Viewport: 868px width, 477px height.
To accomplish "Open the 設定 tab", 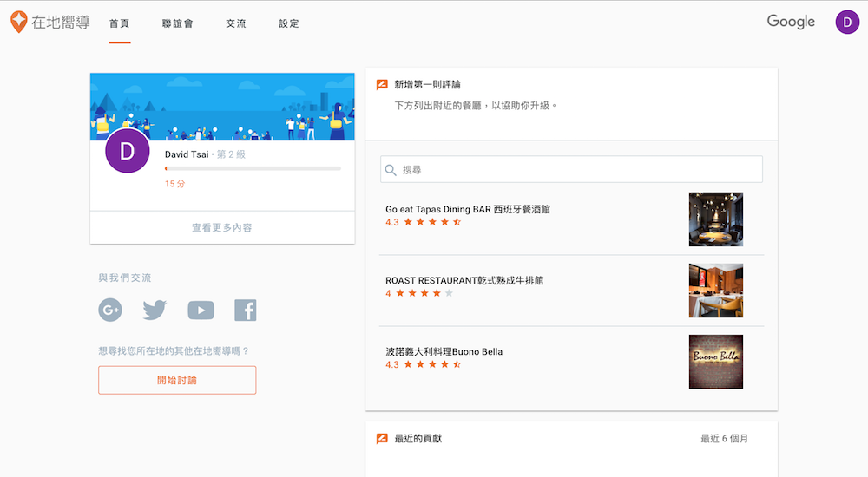I will pyautogui.click(x=289, y=23).
